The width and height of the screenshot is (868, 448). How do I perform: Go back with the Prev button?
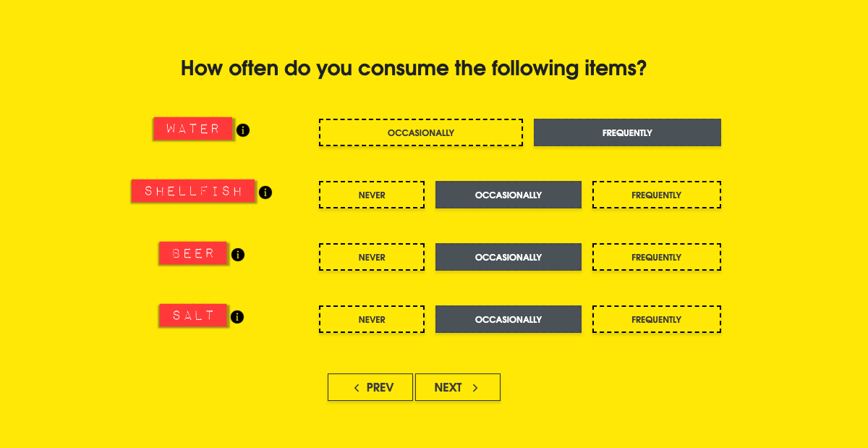(370, 387)
